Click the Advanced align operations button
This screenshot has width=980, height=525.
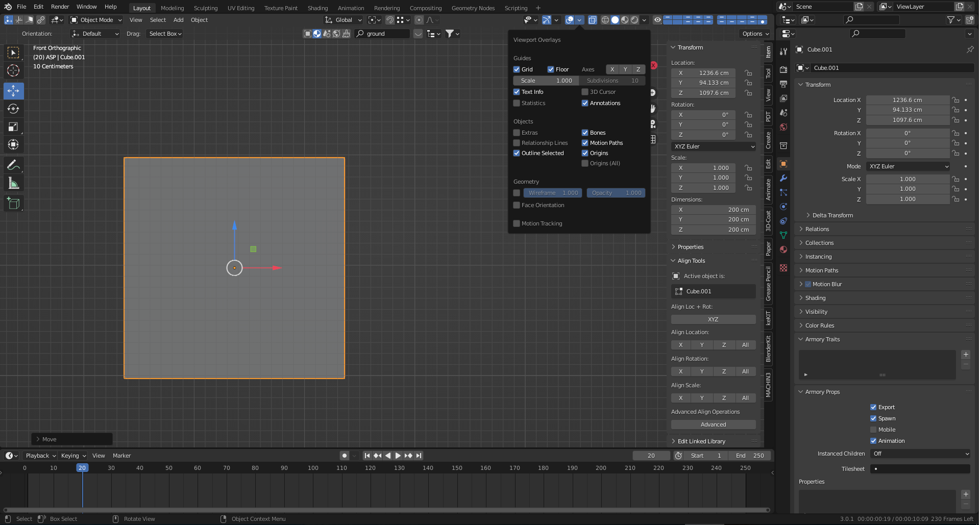click(713, 424)
